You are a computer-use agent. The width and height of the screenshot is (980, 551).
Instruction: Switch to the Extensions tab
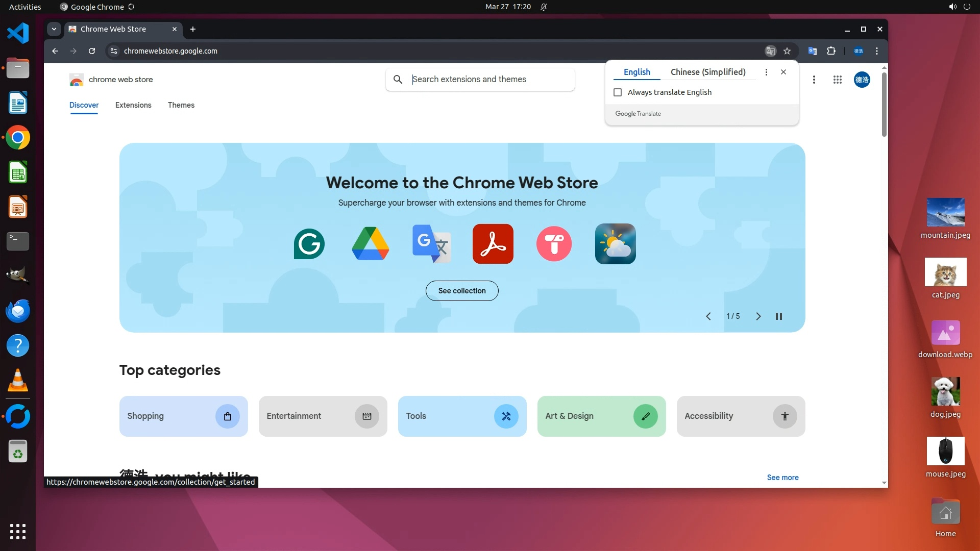coord(133,105)
